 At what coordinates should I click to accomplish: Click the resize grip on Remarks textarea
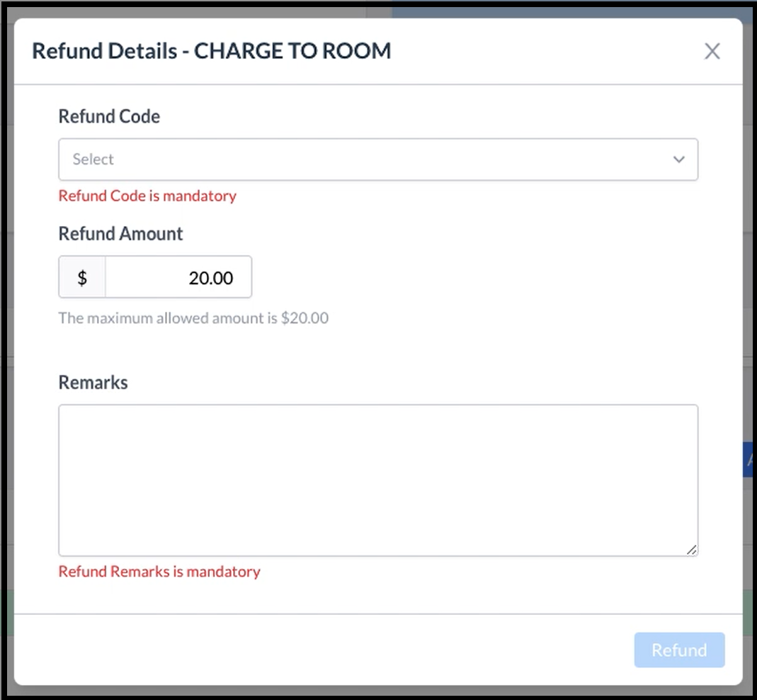click(692, 549)
